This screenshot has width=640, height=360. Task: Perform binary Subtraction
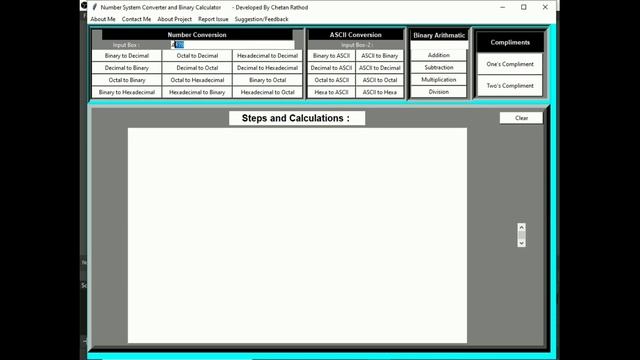click(439, 67)
